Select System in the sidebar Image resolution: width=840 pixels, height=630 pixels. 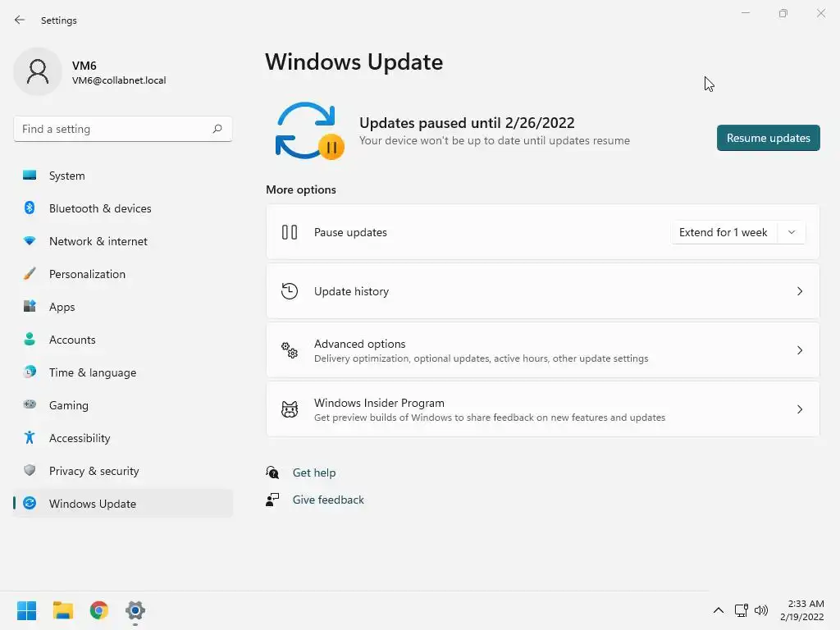coord(123,176)
